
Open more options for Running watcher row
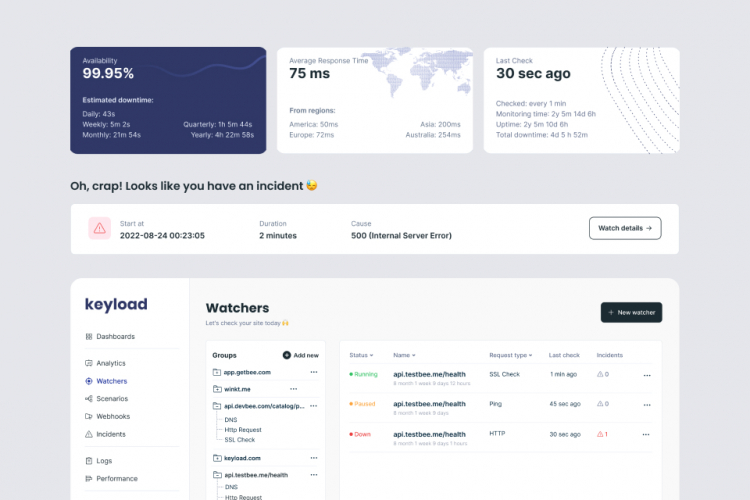[x=647, y=376]
